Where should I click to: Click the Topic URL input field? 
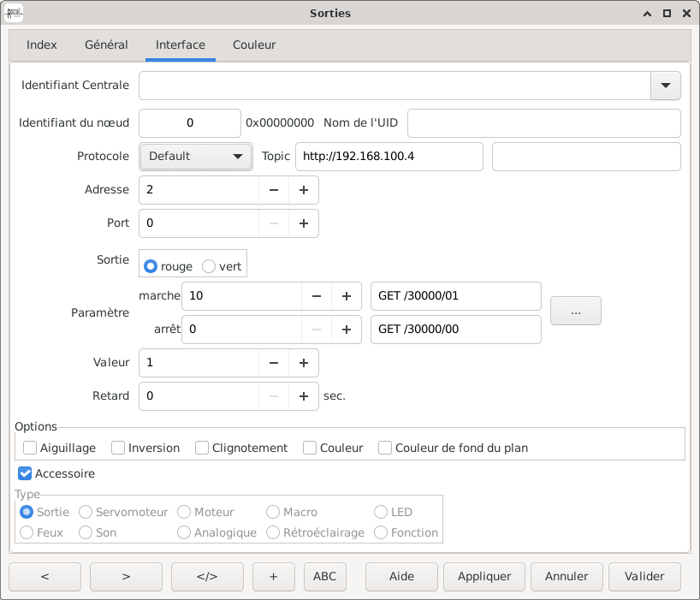[389, 157]
